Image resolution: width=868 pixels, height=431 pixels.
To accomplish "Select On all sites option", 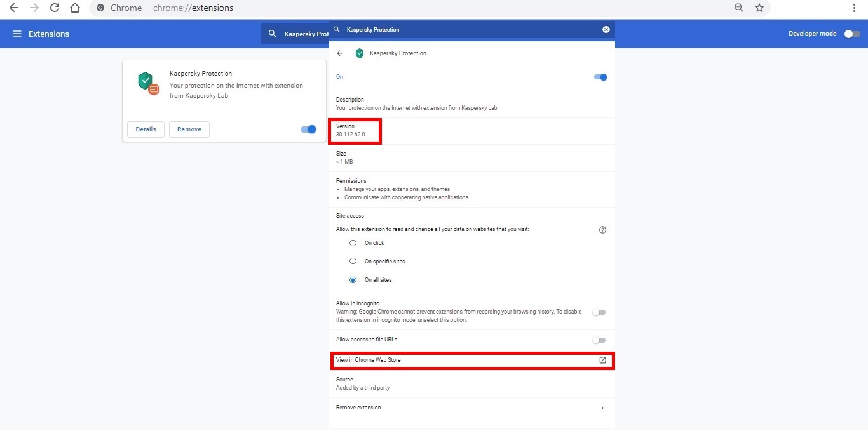I will pyautogui.click(x=353, y=280).
